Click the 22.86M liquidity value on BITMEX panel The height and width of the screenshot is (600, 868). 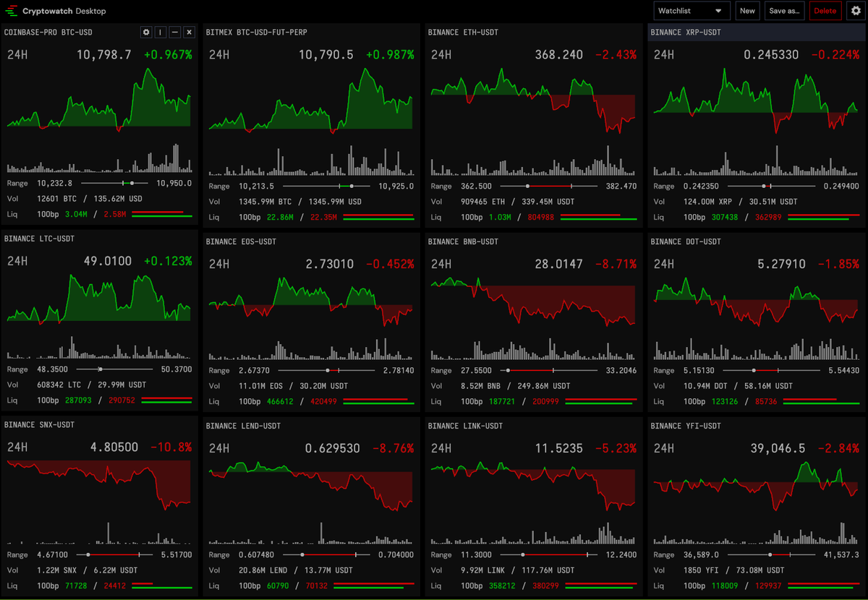pos(279,218)
